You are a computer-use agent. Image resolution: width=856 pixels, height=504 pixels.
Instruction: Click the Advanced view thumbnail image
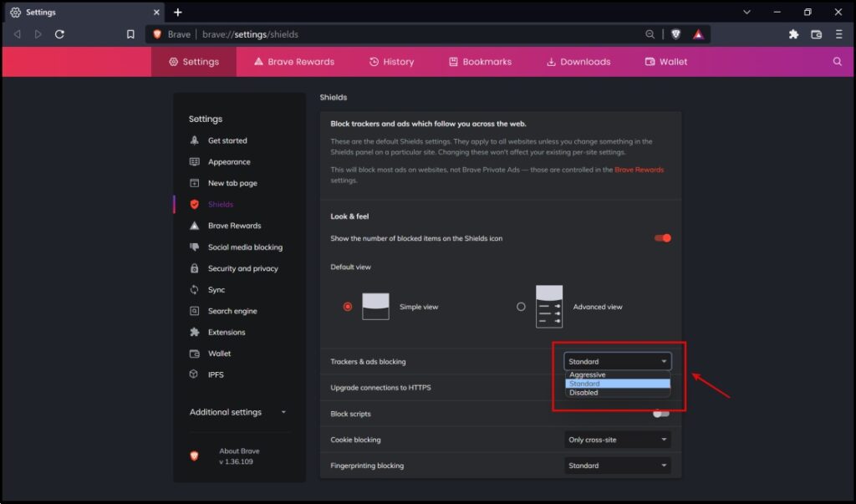click(x=549, y=307)
